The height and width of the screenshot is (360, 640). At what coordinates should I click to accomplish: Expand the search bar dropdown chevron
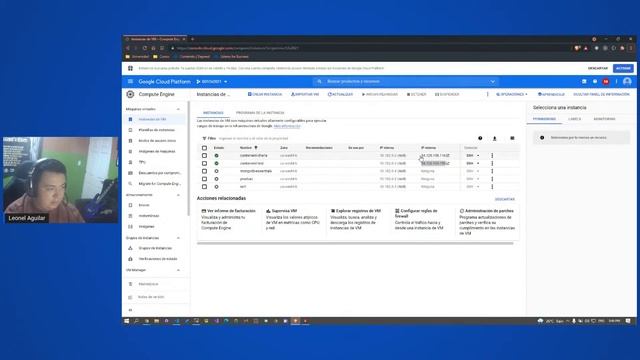pos(493,82)
